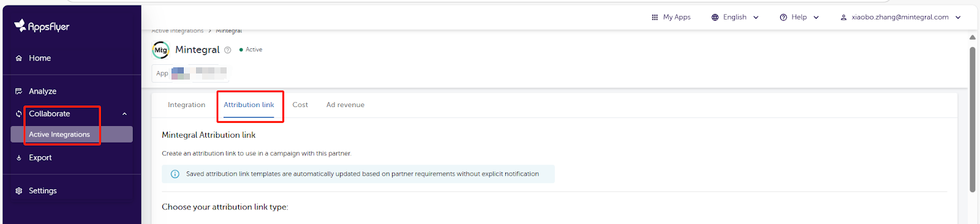Click the Collaborate sync icon
Image resolution: width=980 pixels, height=224 pixels.
pos(19,114)
